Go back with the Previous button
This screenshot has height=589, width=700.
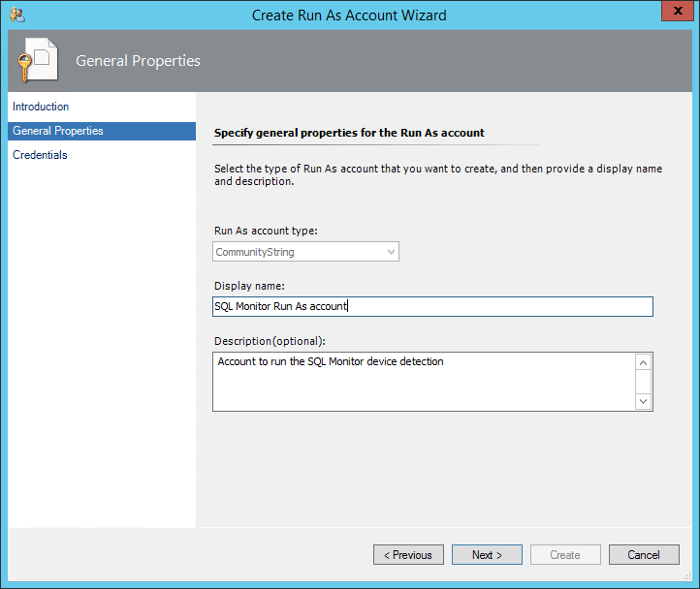point(408,555)
